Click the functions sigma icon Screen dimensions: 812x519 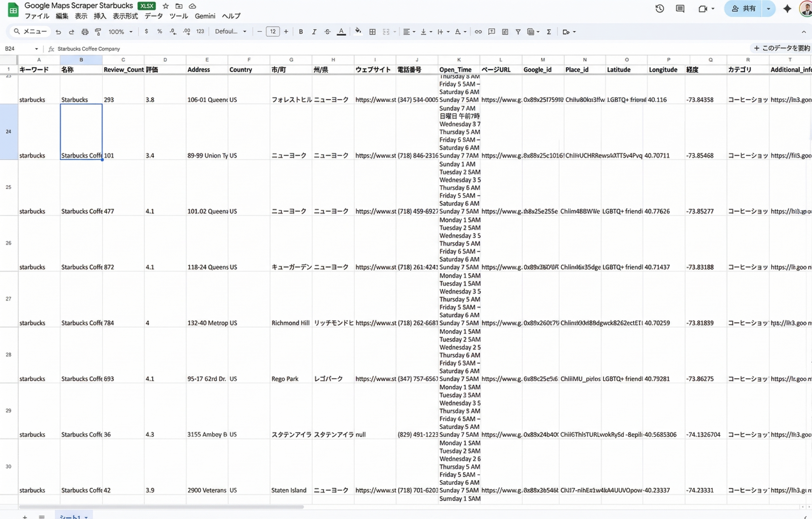549,32
